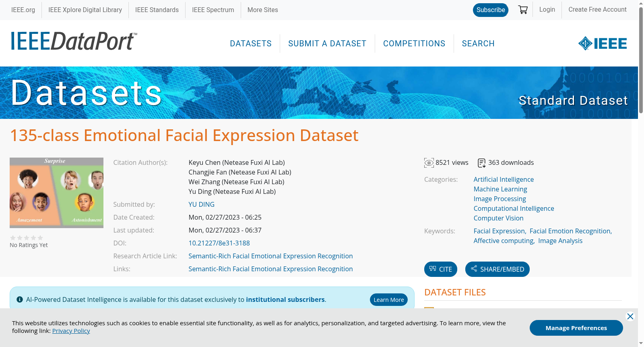This screenshot has width=644, height=347.
Task: Click the Login link
Action: click(547, 9)
